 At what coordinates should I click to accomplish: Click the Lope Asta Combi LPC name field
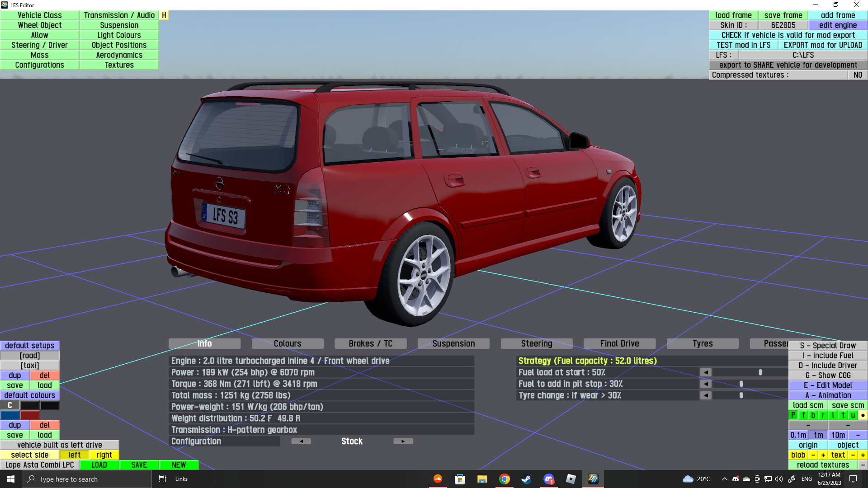pos(40,465)
